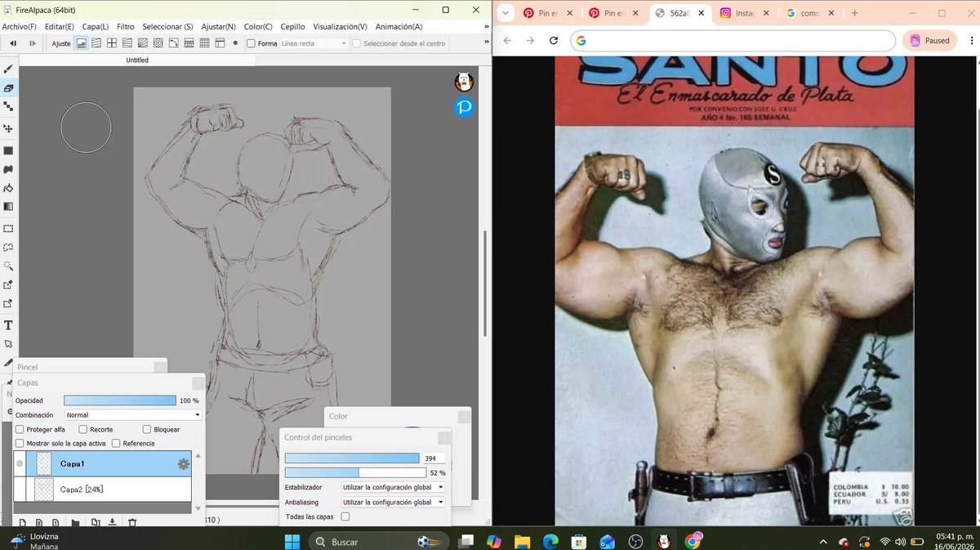980x550 pixels.
Task: Click the Chrome address bar
Action: pos(733,41)
